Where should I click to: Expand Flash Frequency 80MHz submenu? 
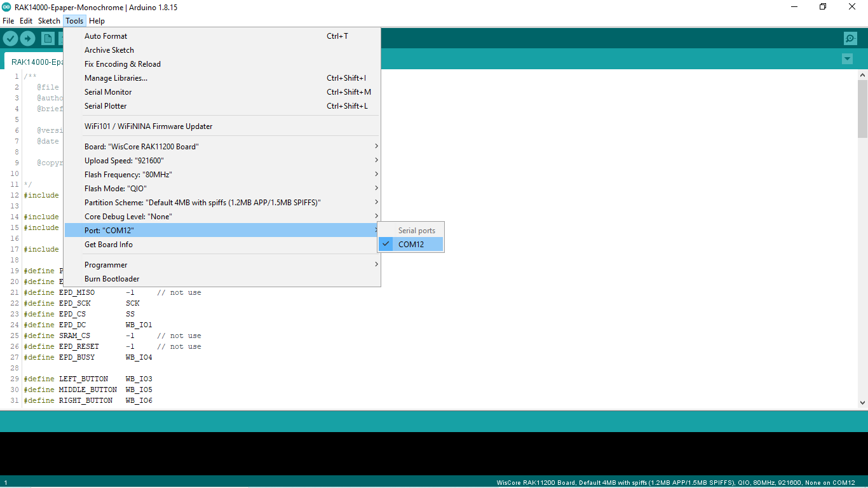pos(222,175)
